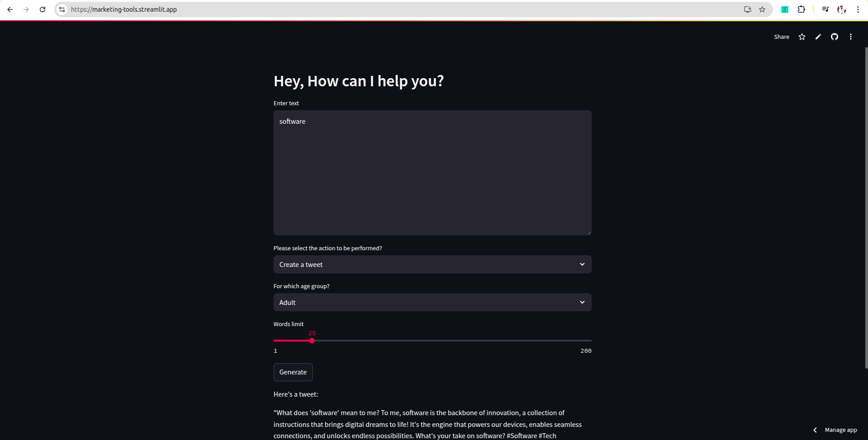Screen dimensions: 868x440
Task: Click the pencil edit app icon
Action: click(x=818, y=37)
